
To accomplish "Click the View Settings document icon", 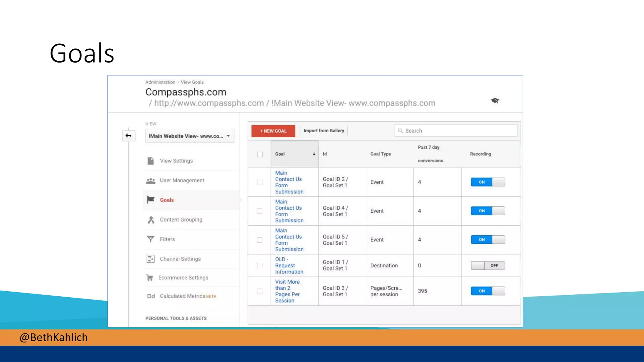I will point(151,161).
